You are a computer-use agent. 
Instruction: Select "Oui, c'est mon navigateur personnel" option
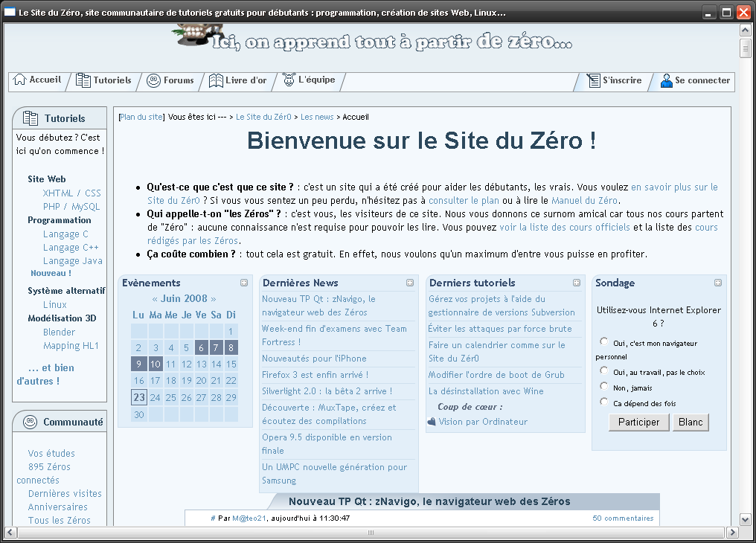[604, 342]
